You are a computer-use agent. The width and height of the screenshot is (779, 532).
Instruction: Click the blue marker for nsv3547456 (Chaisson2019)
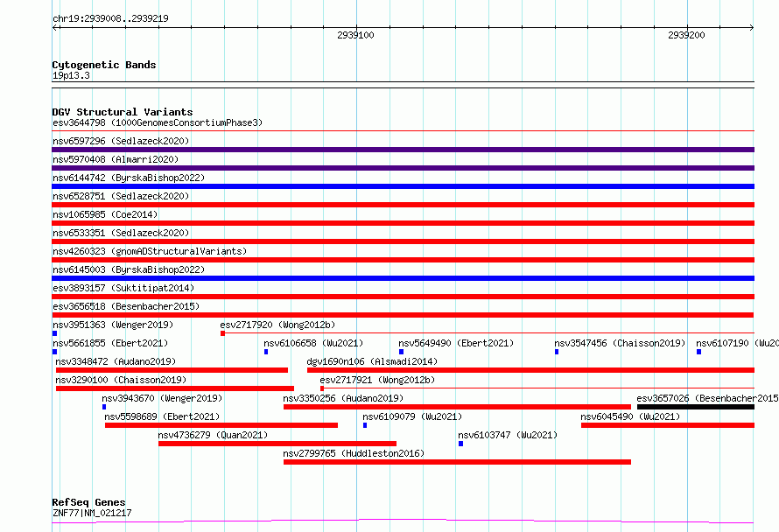(557, 352)
